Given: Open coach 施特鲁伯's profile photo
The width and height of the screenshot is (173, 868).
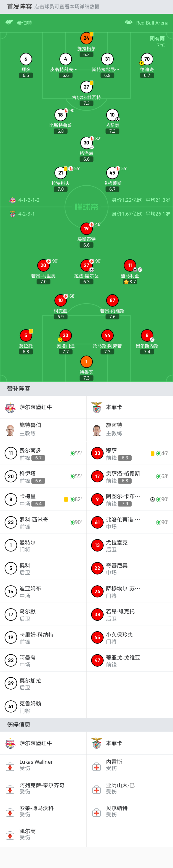Looking at the screenshot, I should [x=10, y=430].
